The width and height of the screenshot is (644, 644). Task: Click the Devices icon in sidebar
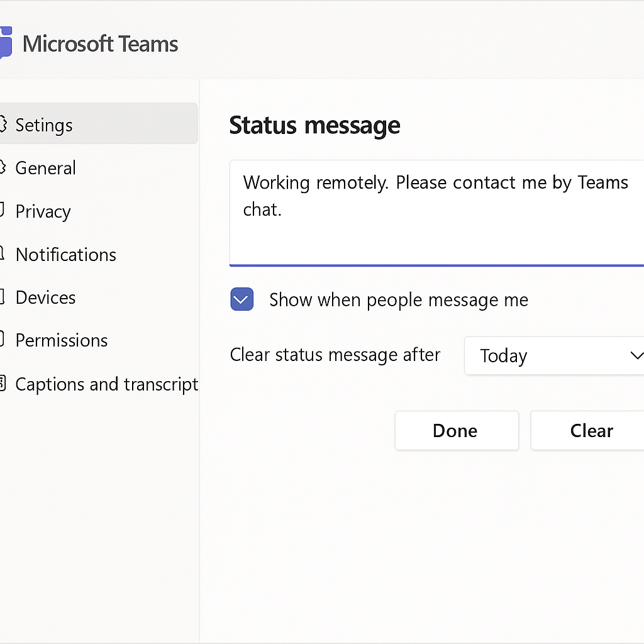(2, 297)
